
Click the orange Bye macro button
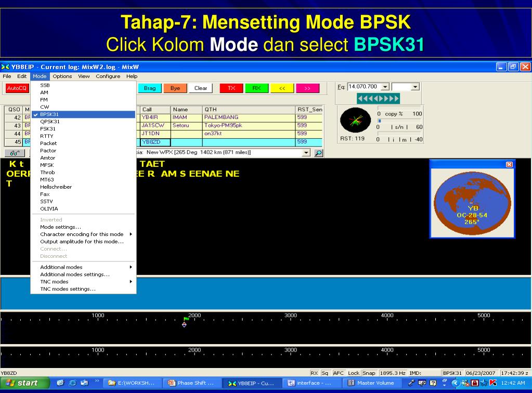coord(175,88)
